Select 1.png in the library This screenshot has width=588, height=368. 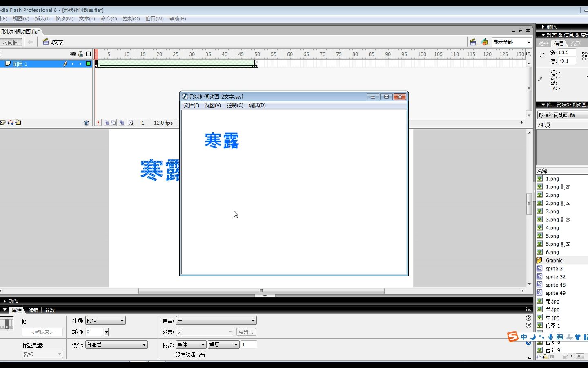pyautogui.click(x=552, y=179)
